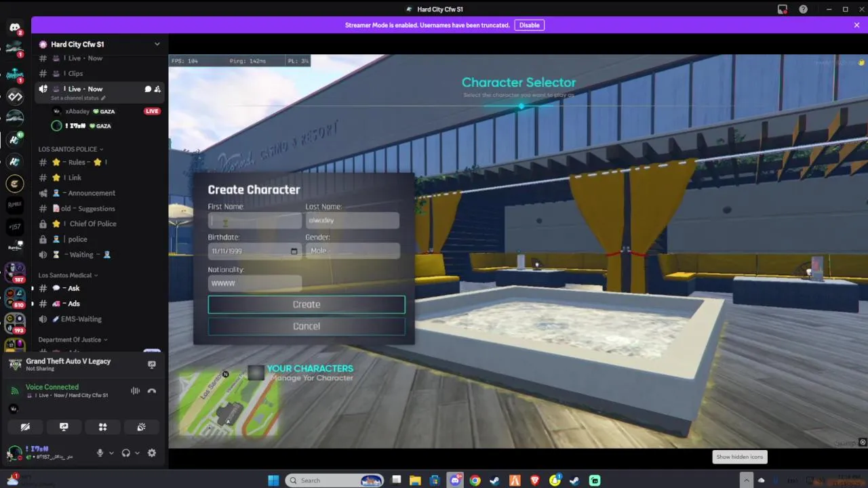The height and width of the screenshot is (488, 868).
Task: Open microphone input options arrow
Action: click(111, 453)
